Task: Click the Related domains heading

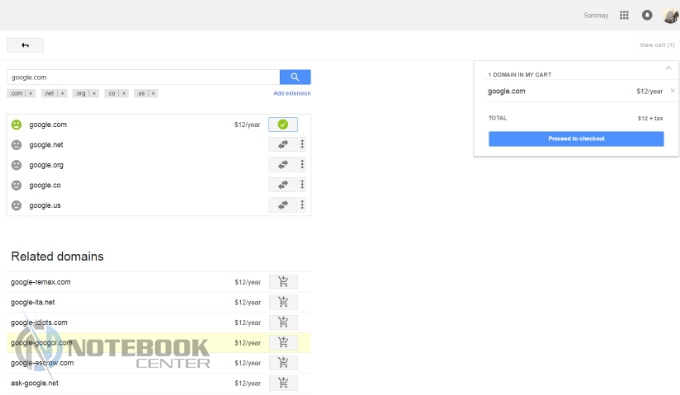Action: [x=57, y=256]
